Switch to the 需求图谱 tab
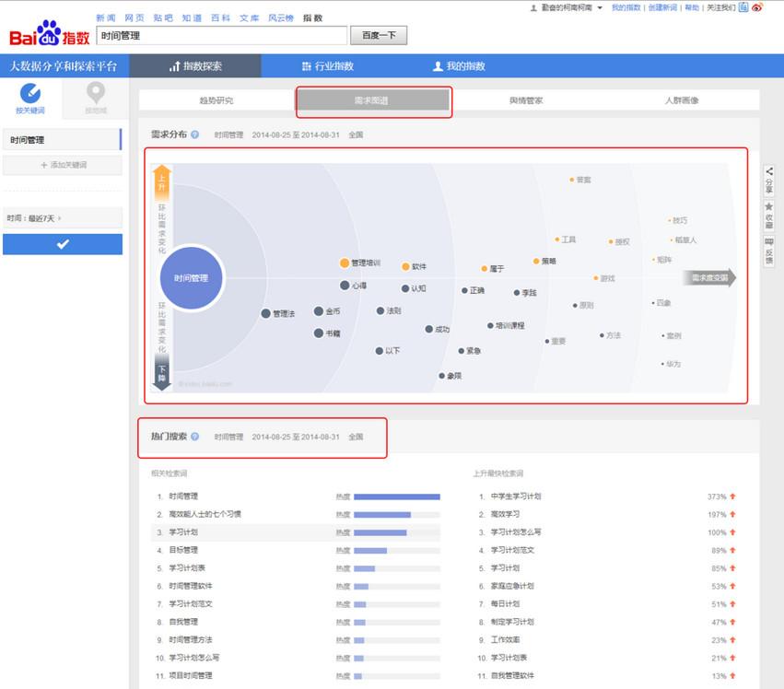Image resolution: width=784 pixels, height=689 pixels. (372, 100)
